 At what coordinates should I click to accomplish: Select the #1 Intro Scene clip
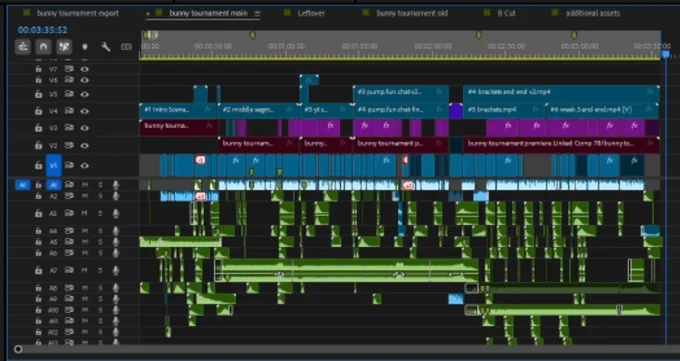[x=178, y=110]
